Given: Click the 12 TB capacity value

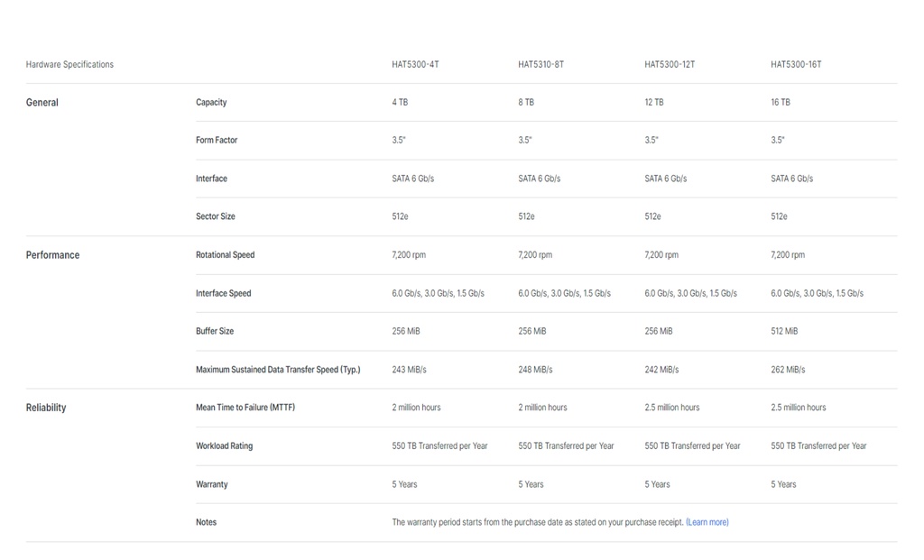Looking at the screenshot, I should click(x=654, y=103).
